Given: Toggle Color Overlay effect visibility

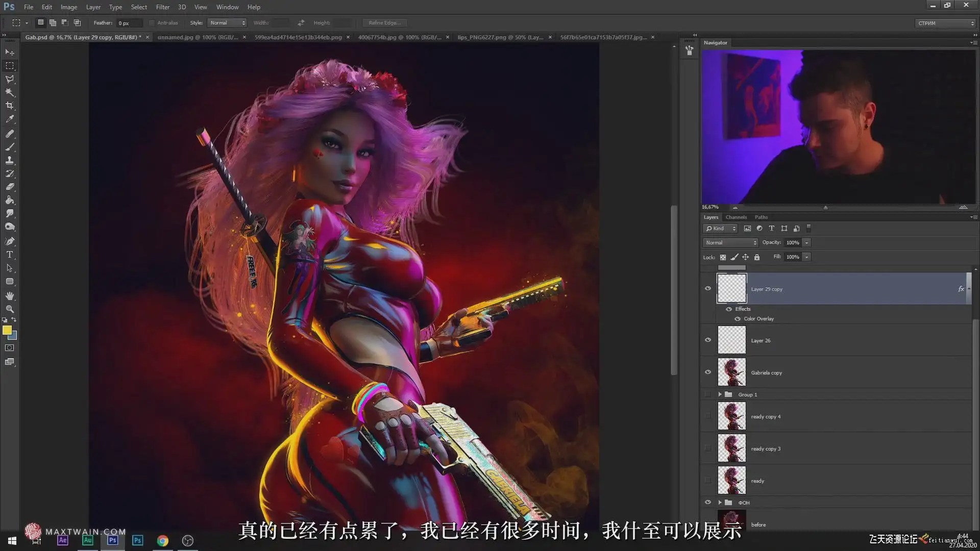Looking at the screenshot, I should 738,319.
